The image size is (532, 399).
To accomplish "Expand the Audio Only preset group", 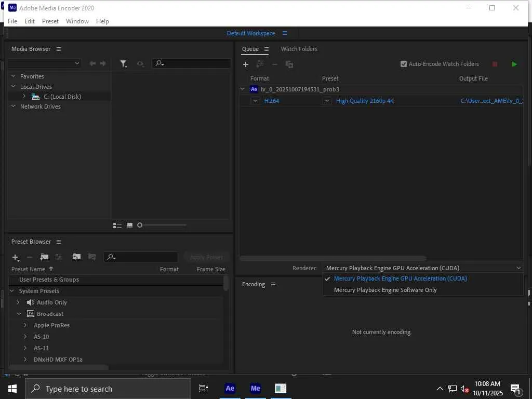I will [18, 302].
